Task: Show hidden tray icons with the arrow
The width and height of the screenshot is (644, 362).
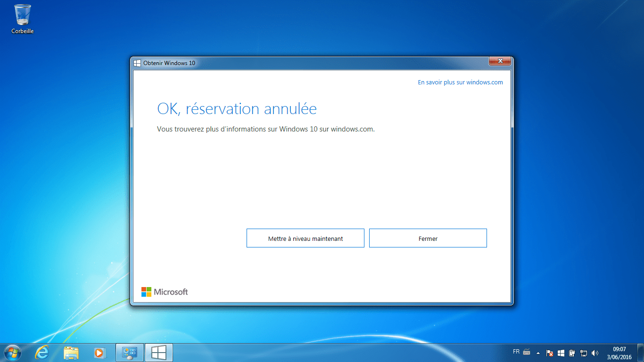Action: point(538,353)
